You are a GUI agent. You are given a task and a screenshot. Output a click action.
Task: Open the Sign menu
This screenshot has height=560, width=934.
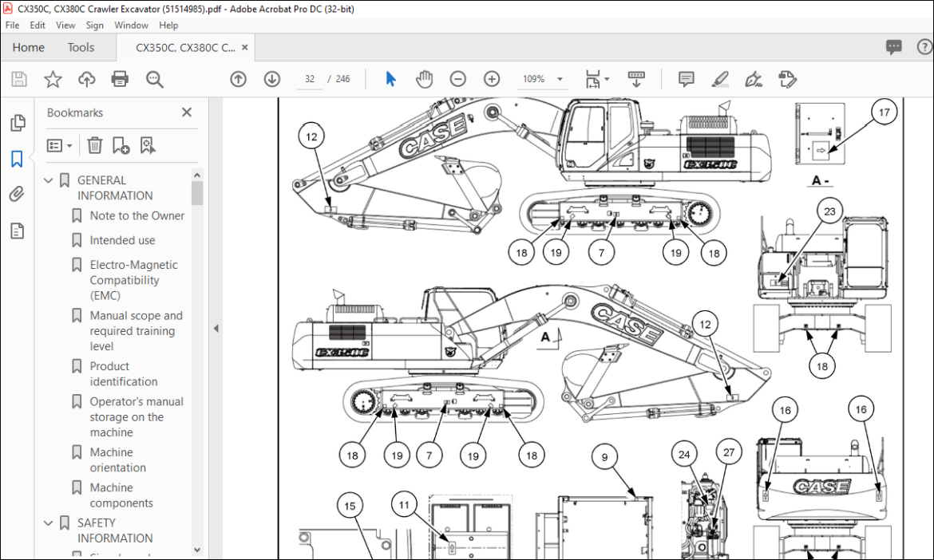pyautogui.click(x=95, y=25)
